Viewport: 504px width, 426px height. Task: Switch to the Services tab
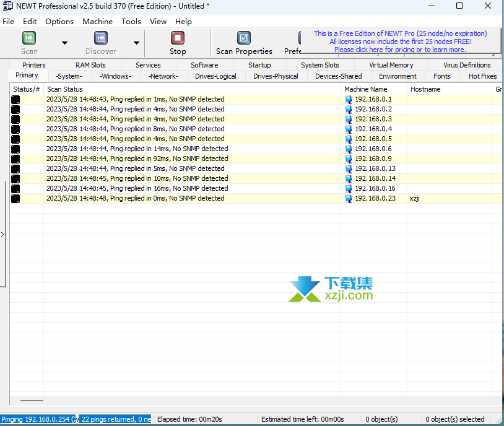[148, 65]
